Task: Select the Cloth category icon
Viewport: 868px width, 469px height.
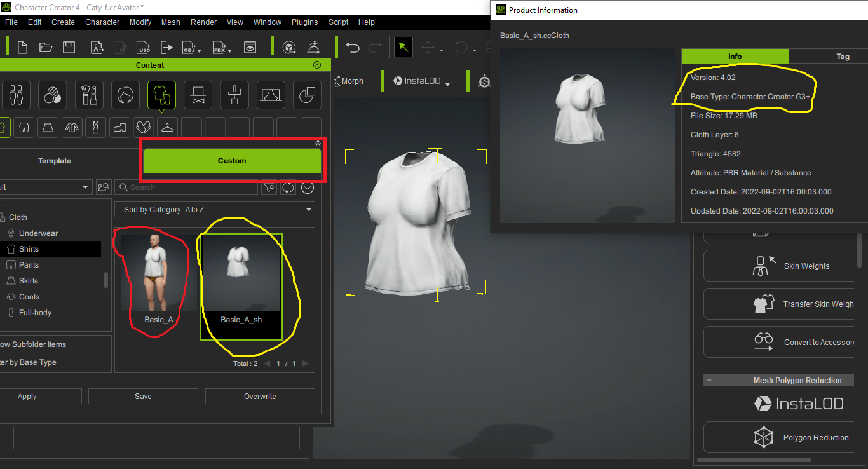Action: 161,95
